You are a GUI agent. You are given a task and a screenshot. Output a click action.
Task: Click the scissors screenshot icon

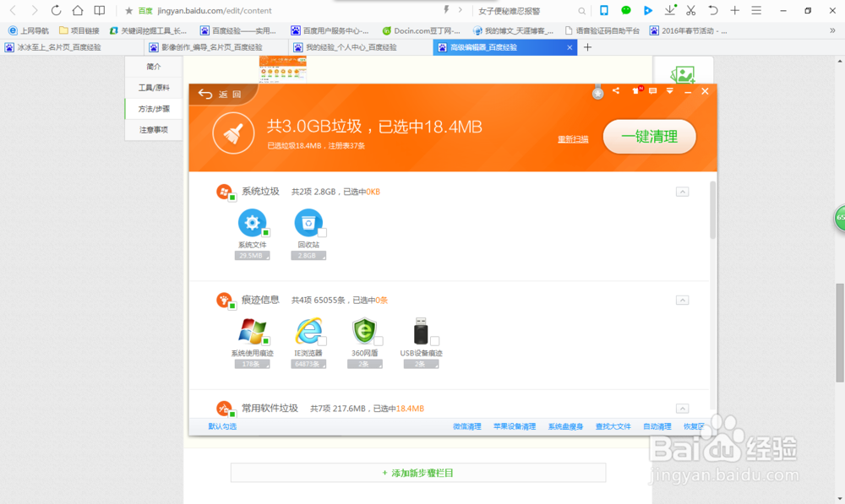(691, 10)
